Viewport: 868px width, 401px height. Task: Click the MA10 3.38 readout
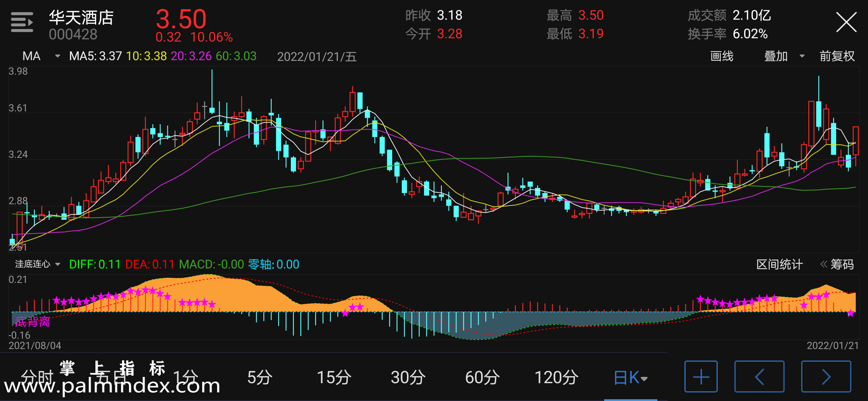pos(147,56)
